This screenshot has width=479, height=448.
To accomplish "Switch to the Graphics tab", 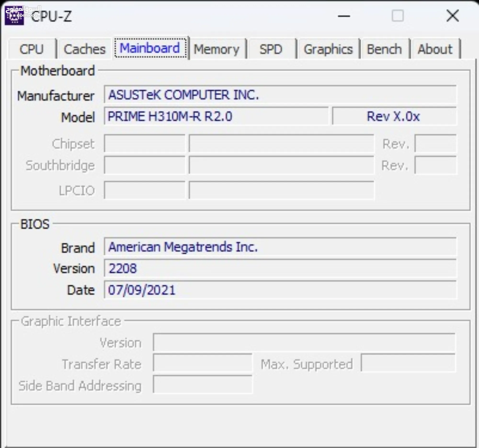I will (328, 49).
